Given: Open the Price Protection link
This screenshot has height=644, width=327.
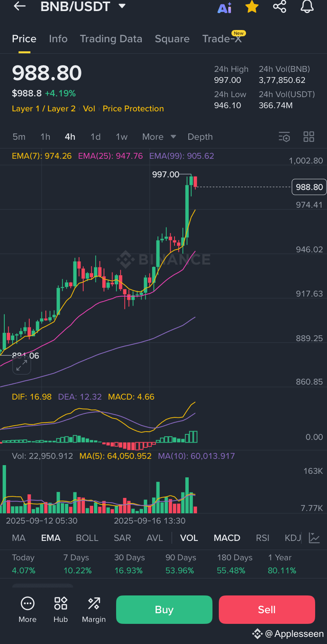Looking at the screenshot, I should coord(133,109).
